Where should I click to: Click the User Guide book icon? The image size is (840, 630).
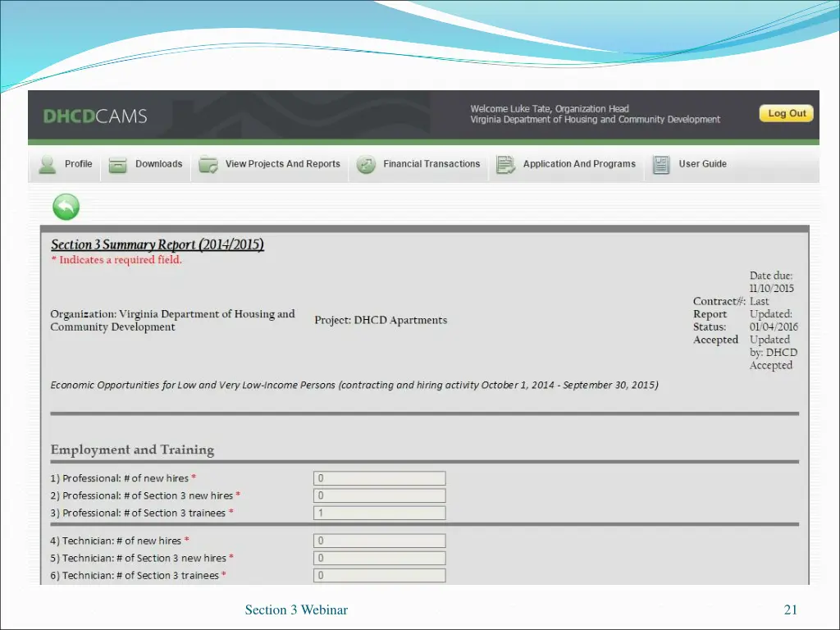(x=661, y=165)
